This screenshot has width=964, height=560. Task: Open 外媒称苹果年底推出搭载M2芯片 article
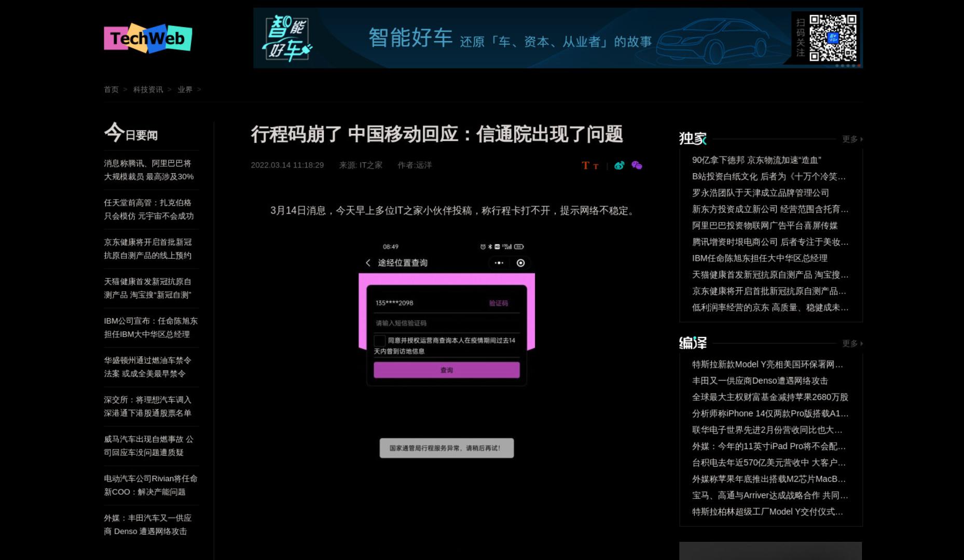tap(769, 479)
